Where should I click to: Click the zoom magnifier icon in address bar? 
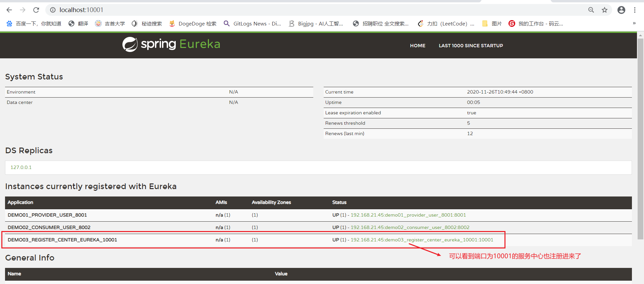click(x=591, y=10)
